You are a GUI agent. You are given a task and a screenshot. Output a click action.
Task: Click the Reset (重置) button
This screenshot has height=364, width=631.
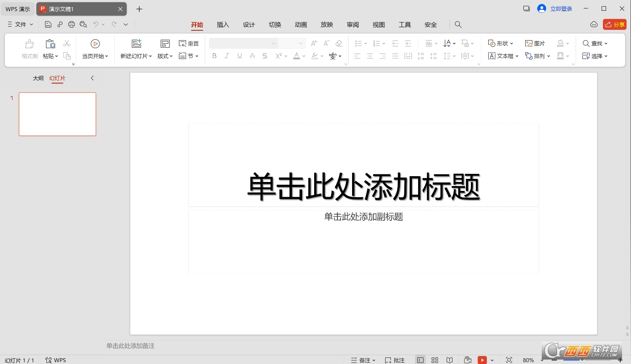(x=189, y=43)
